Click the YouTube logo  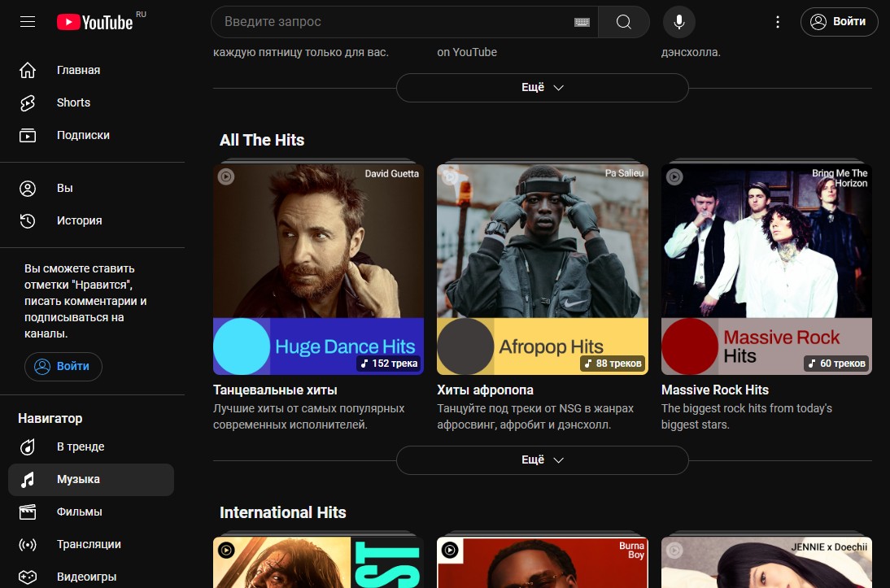tap(95, 22)
